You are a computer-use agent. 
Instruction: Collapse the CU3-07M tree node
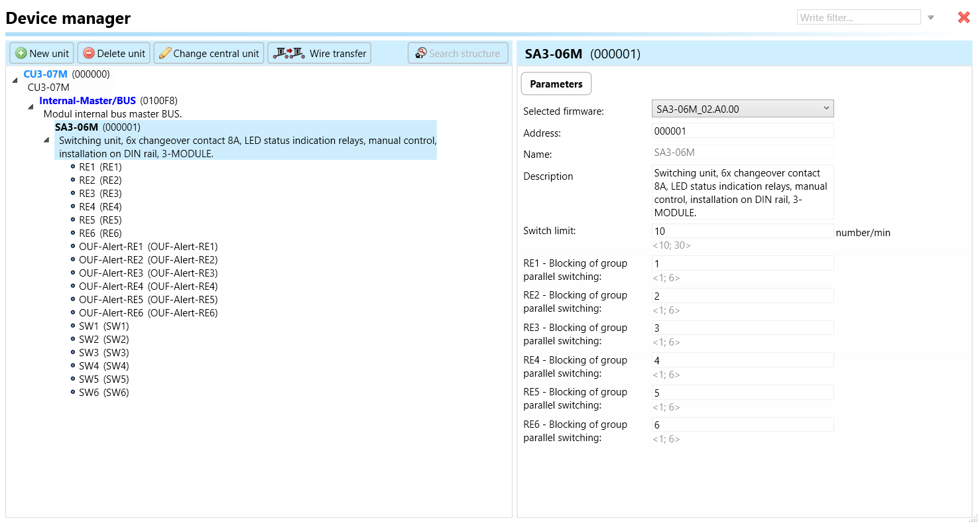(15, 80)
